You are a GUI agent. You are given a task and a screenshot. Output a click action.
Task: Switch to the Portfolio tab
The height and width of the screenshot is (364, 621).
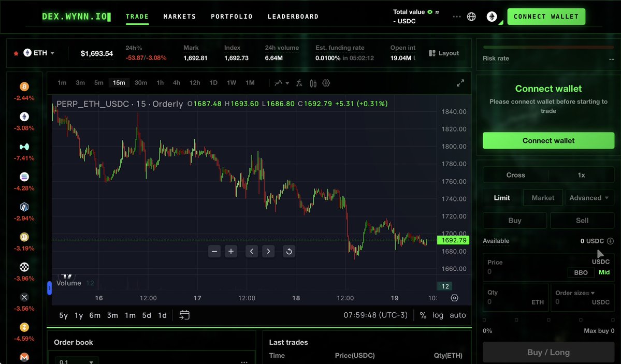point(232,17)
